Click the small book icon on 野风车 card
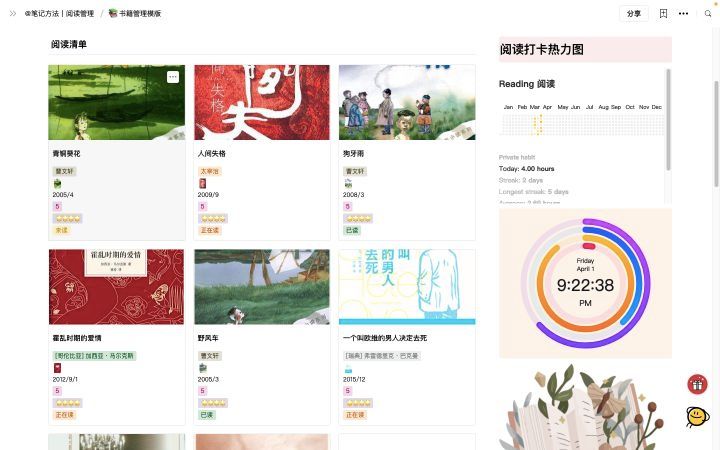 point(202,368)
